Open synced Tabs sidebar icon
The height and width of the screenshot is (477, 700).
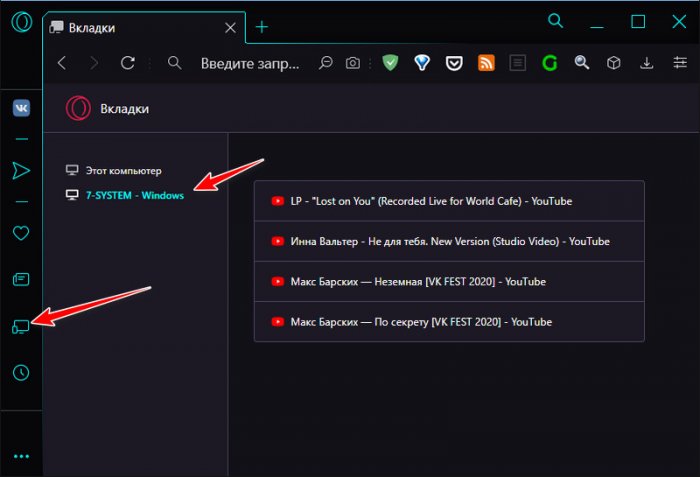(21, 327)
